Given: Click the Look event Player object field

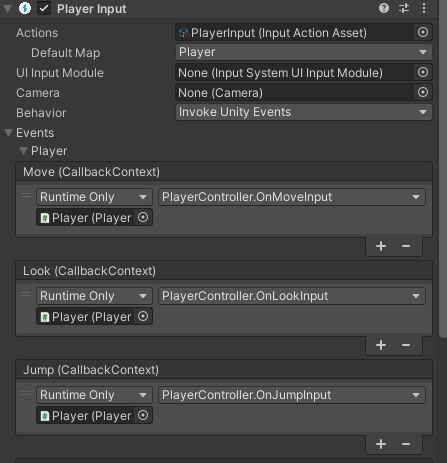Looking at the screenshot, I should click(x=85, y=317).
